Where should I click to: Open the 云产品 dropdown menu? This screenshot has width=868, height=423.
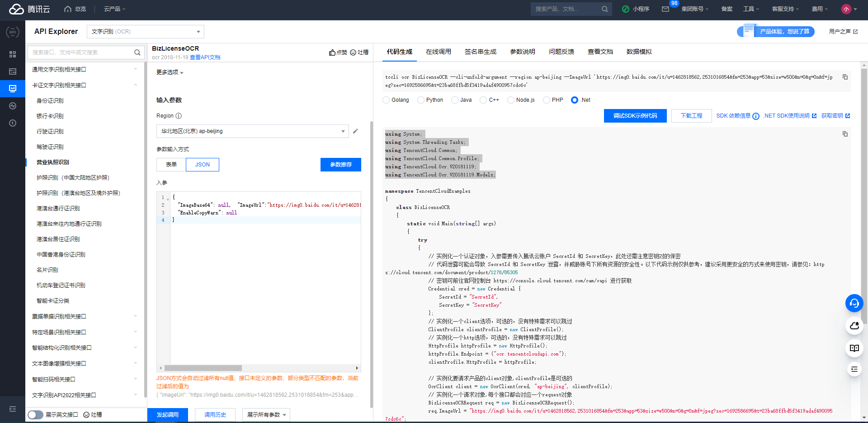tap(114, 9)
